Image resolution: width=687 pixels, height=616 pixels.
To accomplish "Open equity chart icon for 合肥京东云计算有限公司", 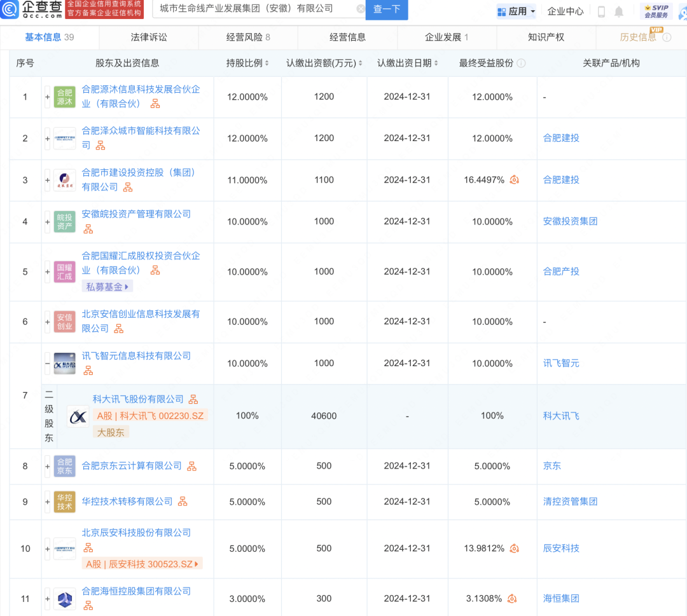I will 191,467.
